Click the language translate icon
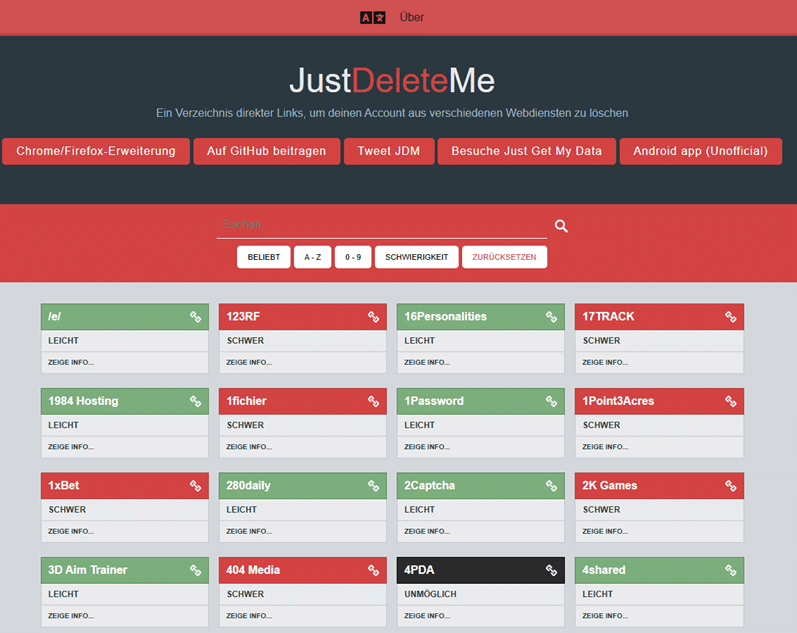 coord(372,17)
